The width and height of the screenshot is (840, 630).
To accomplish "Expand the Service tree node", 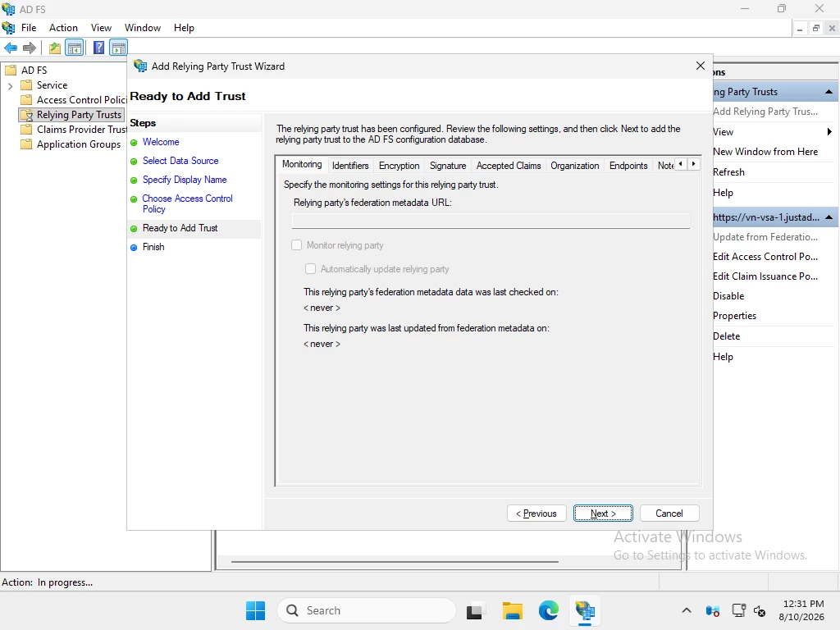I will (x=10, y=85).
